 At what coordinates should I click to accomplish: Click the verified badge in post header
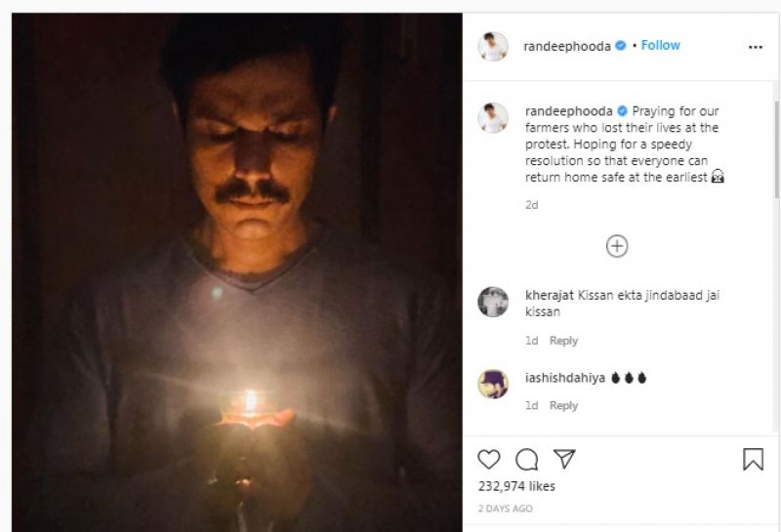coord(620,46)
